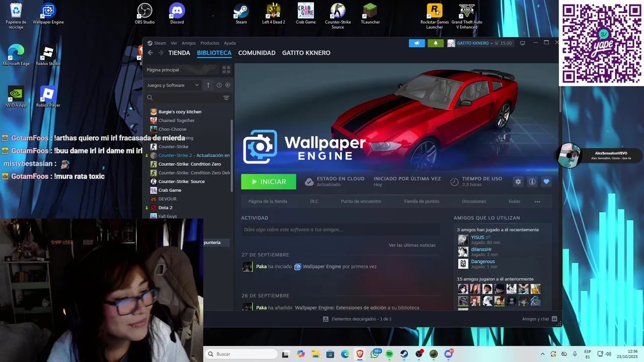Open advanced library filter options icon
The height and width of the screenshot is (362, 644).
click(x=226, y=98)
